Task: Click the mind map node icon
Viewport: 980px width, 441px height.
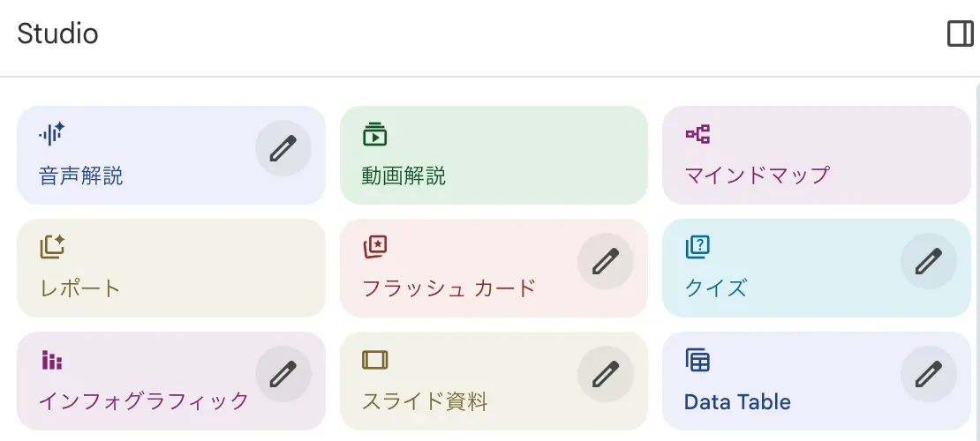Action: pos(697,134)
